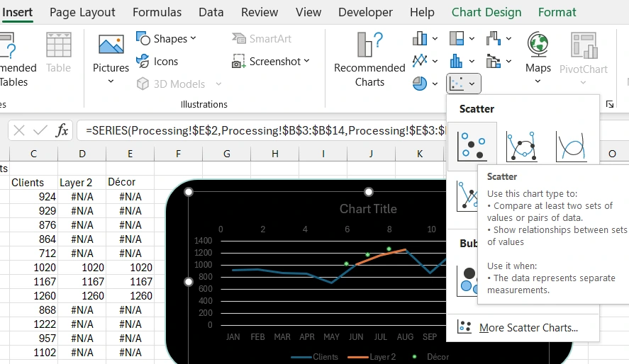This screenshot has height=364, width=629.
Task: Open the Formulas ribbon tab
Action: coord(157,12)
